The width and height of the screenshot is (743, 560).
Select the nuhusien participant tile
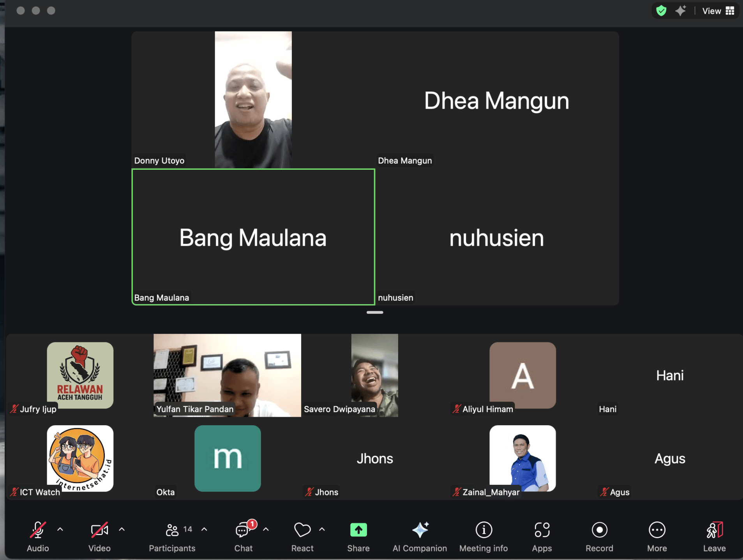(497, 237)
